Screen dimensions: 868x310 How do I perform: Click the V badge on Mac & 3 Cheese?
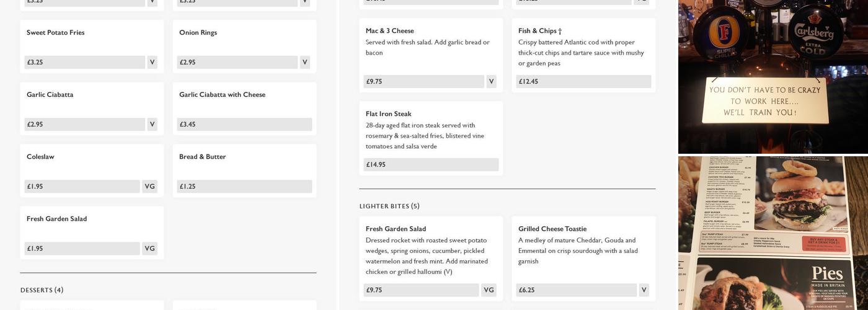(x=491, y=81)
